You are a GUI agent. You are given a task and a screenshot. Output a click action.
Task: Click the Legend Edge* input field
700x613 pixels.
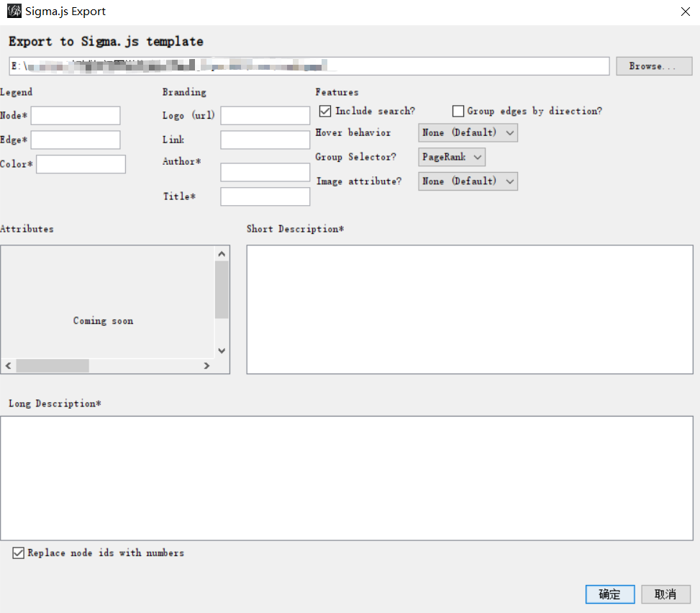[x=76, y=140]
